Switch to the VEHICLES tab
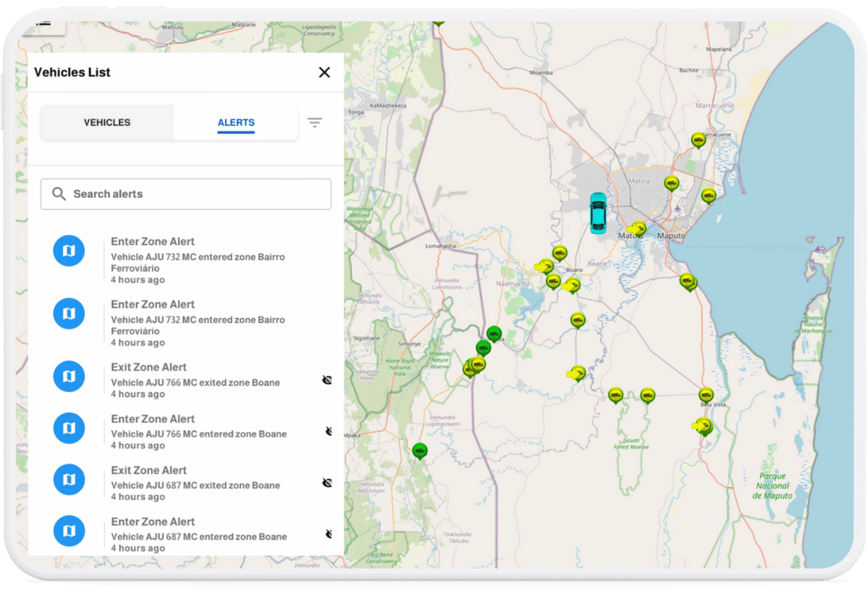The height and width of the screenshot is (595, 868). 107,122
